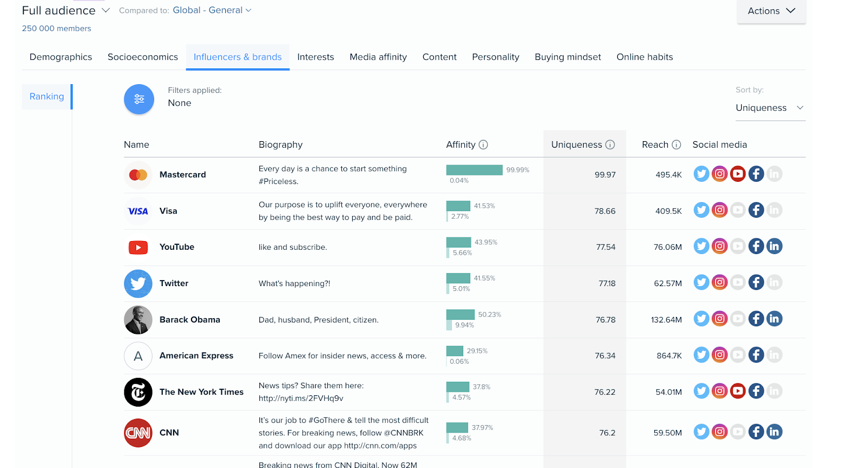Click the Biography column header
This screenshot has height=468, width=868.
point(280,144)
